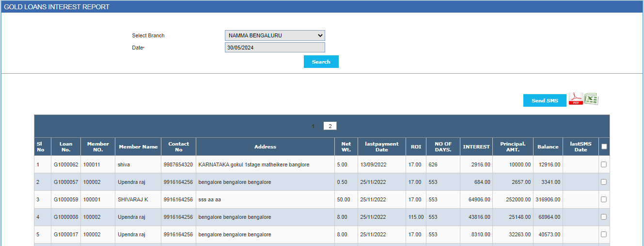Click the Select Branch label

click(148, 35)
